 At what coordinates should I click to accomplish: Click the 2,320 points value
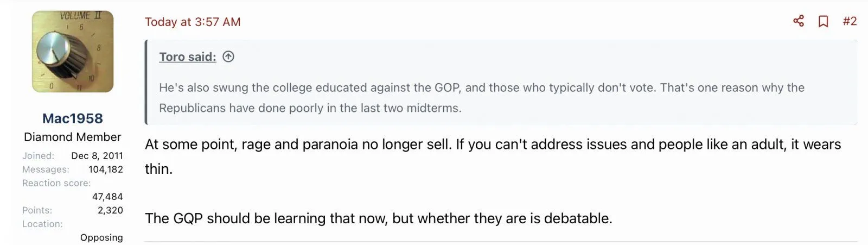(x=110, y=210)
